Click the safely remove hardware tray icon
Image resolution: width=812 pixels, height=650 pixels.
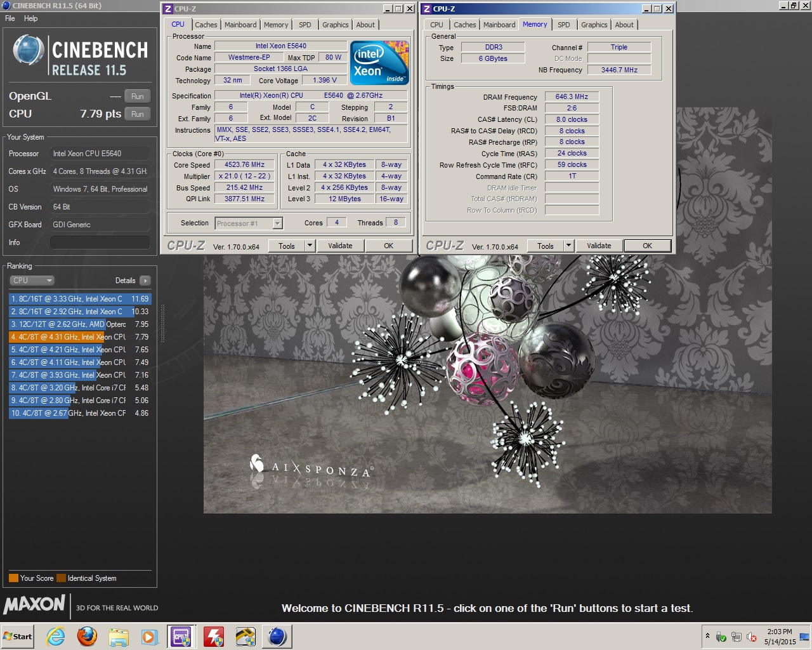point(721,637)
